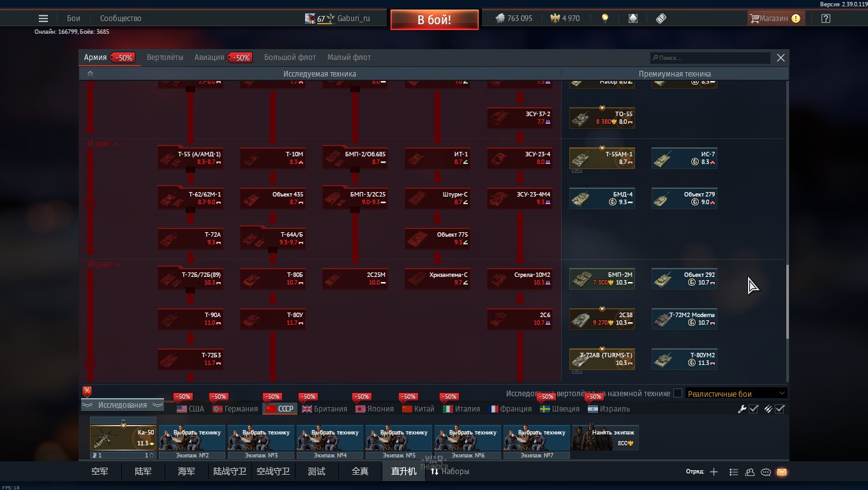Click the golden eagles currency icon
Image resolution: width=868 pixels, height=490 pixels.
click(555, 19)
